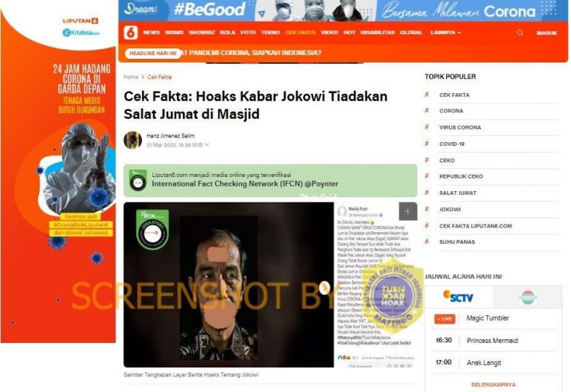Click the next-slide arrow on the image

pos(324,288)
